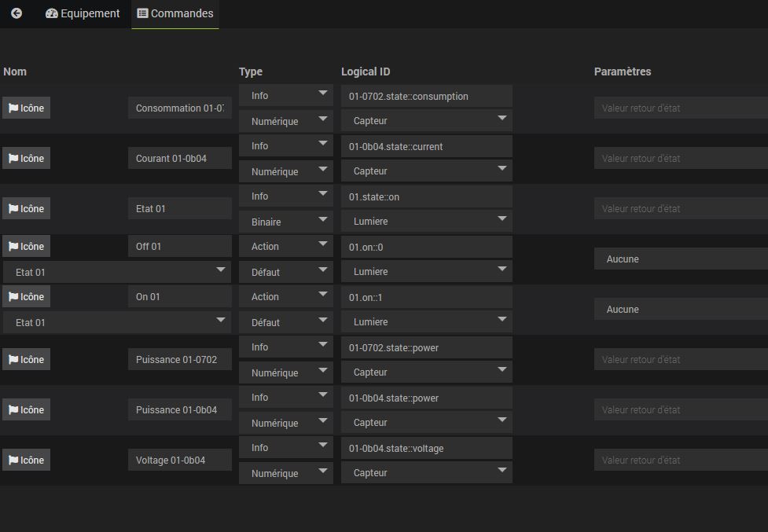Click the back arrow icon
Viewport: 768px width, 532px height.
(x=17, y=13)
